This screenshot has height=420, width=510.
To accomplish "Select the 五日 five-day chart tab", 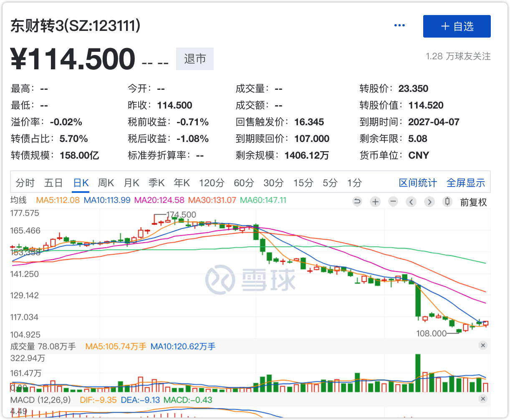I will pyautogui.click(x=53, y=183).
